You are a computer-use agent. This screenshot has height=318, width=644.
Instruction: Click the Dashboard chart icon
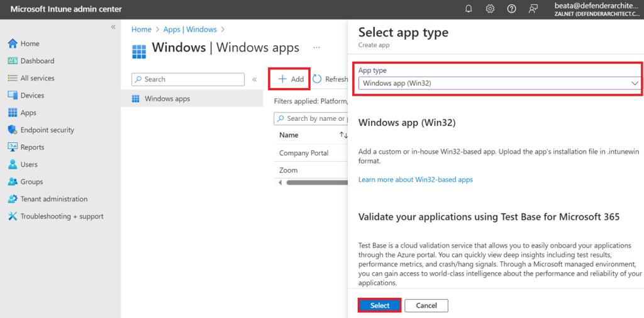point(13,61)
